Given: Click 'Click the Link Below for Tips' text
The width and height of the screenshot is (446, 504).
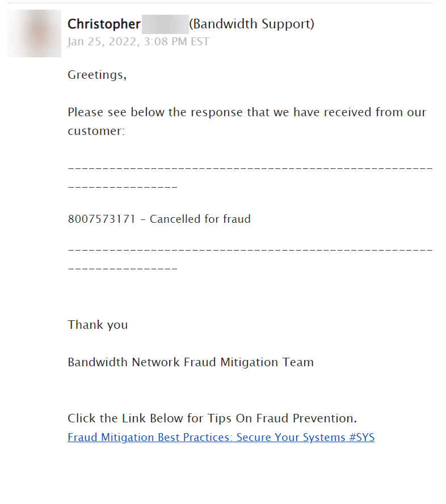Looking at the screenshot, I should click(212, 418).
